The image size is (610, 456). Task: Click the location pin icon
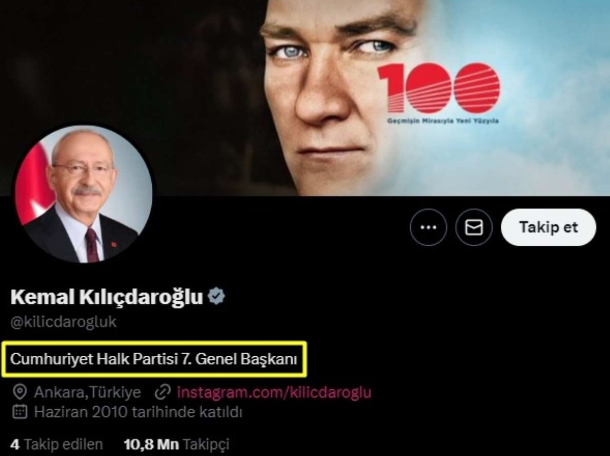coord(19,392)
